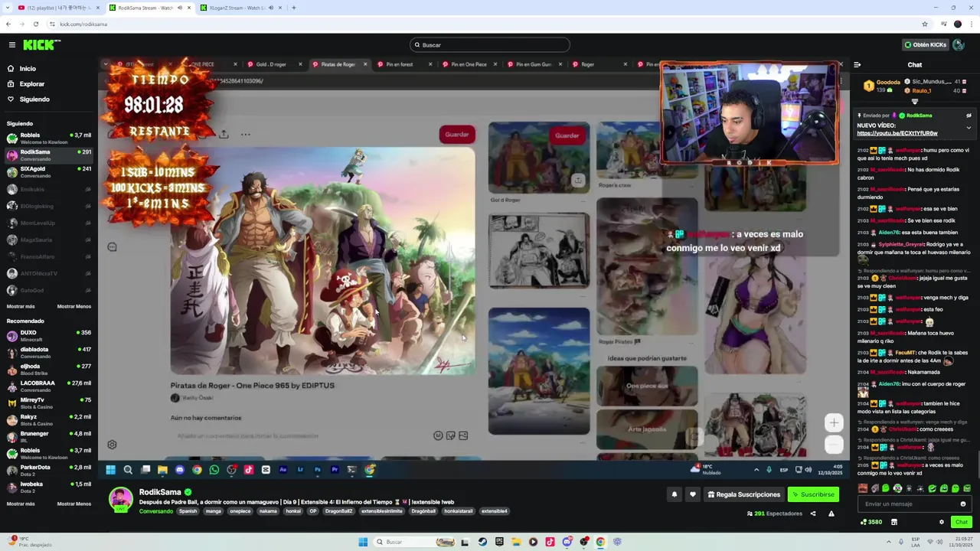Open the Kick hamburger sidebar menu
The width and height of the screenshot is (980, 551).
tap(11, 45)
